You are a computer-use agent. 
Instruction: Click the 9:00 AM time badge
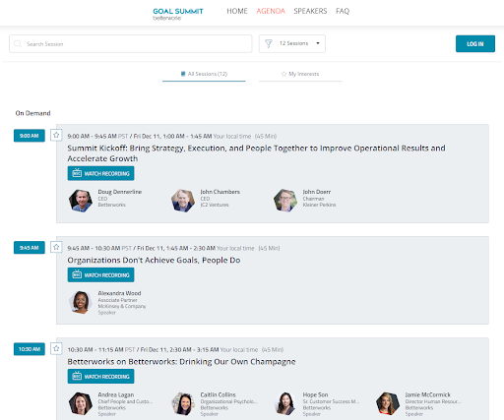click(x=30, y=136)
